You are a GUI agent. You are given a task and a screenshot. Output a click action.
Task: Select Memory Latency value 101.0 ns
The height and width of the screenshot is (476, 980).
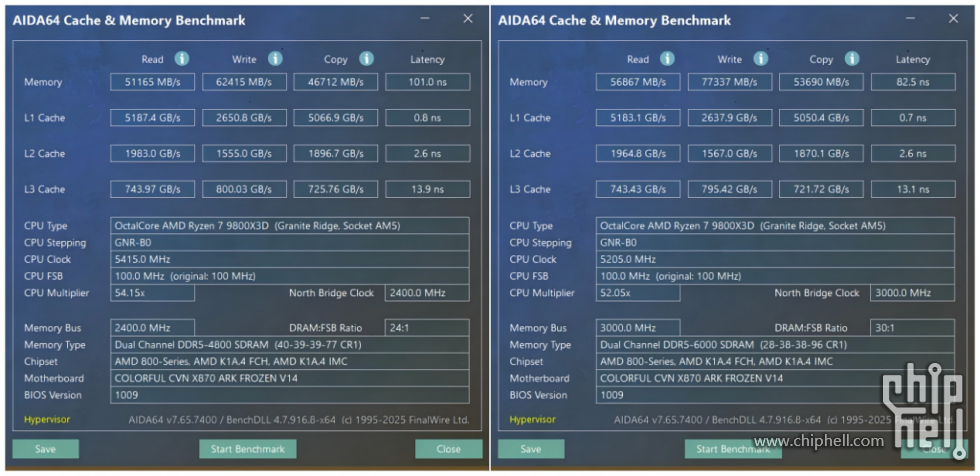coord(428,82)
